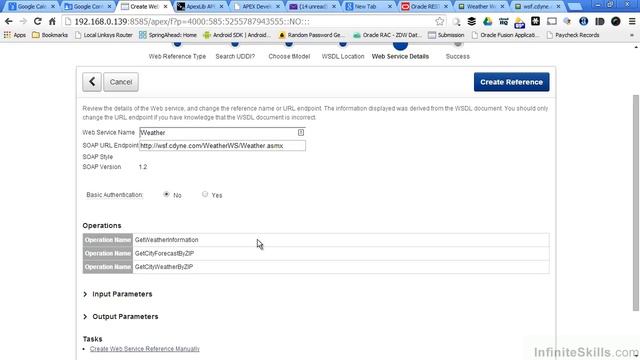Viewport: 640px width, 360px height.
Task: Select the GetCityWeatherByZIP operation row
Action: (316, 267)
